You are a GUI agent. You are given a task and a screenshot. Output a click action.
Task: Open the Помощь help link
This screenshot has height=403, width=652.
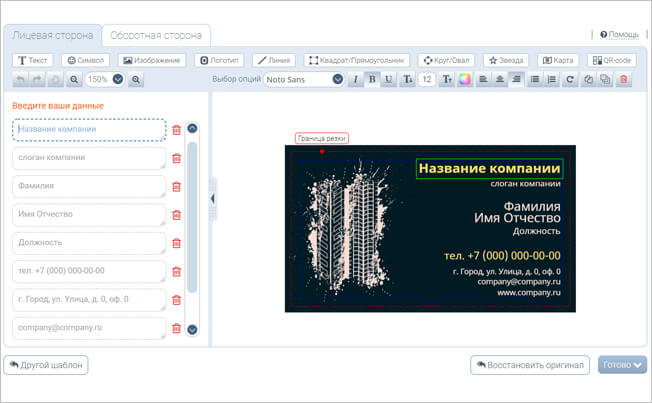click(x=619, y=35)
